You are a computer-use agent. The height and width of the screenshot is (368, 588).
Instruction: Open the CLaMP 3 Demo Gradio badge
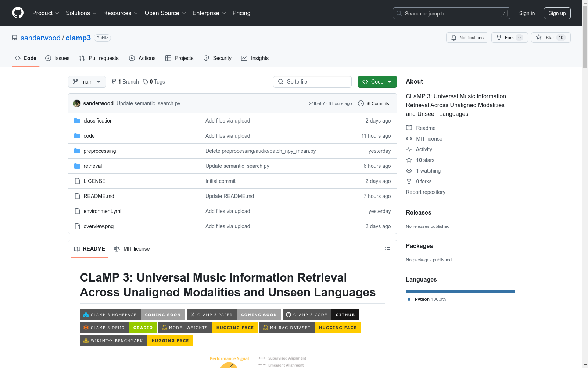[x=118, y=328]
